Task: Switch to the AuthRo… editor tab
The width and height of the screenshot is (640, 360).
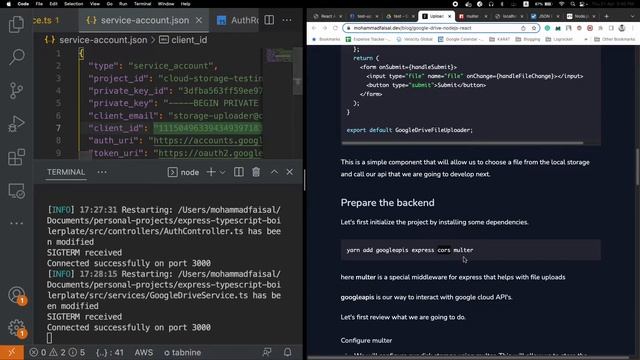Action: pyautogui.click(x=238, y=20)
